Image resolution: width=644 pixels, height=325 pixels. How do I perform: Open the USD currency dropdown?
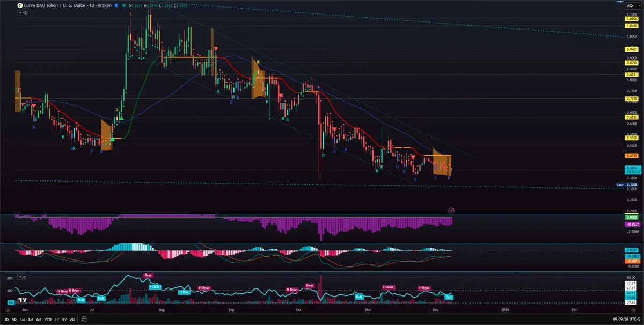pos(633,5)
